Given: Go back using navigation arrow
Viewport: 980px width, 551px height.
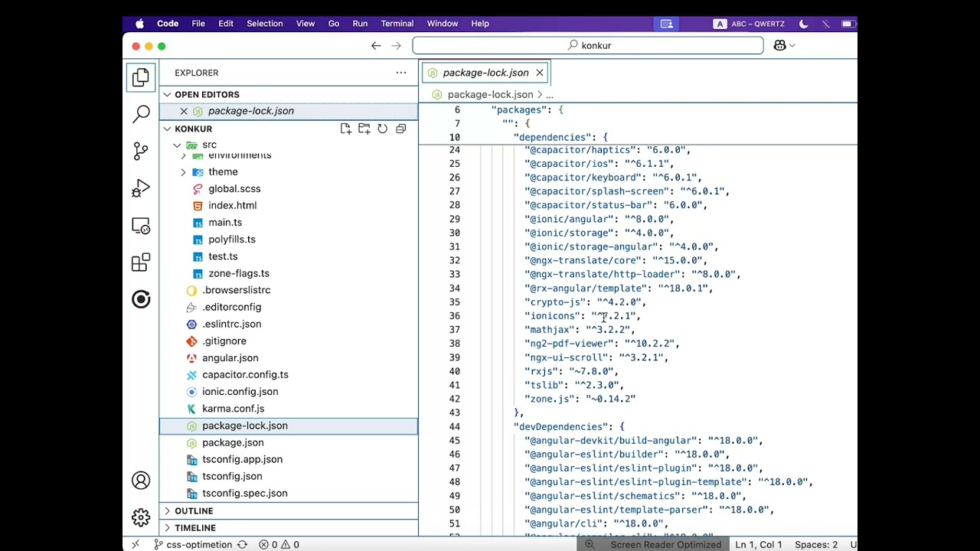Looking at the screenshot, I should [x=376, y=45].
